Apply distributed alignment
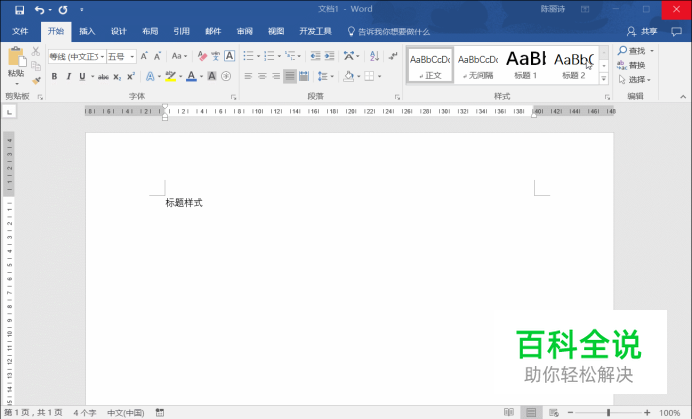Image resolution: width=692 pixels, height=419 pixels. (304, 76)
